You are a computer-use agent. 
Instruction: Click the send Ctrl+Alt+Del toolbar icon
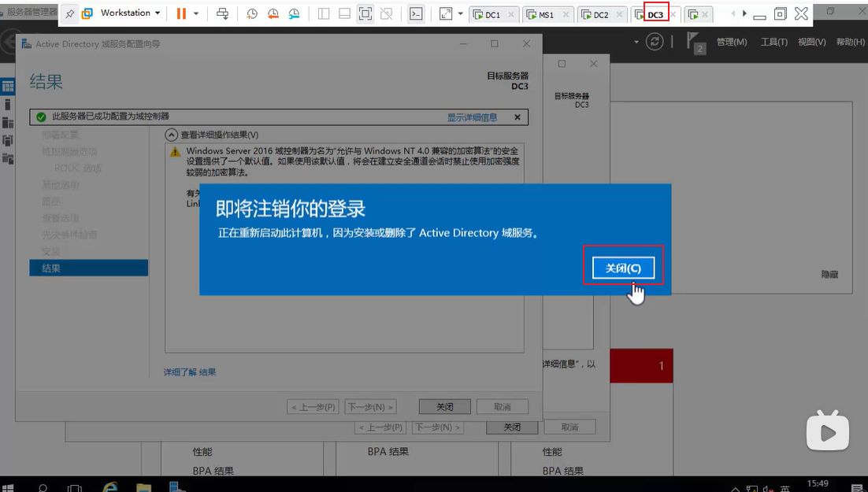point(223,14)
